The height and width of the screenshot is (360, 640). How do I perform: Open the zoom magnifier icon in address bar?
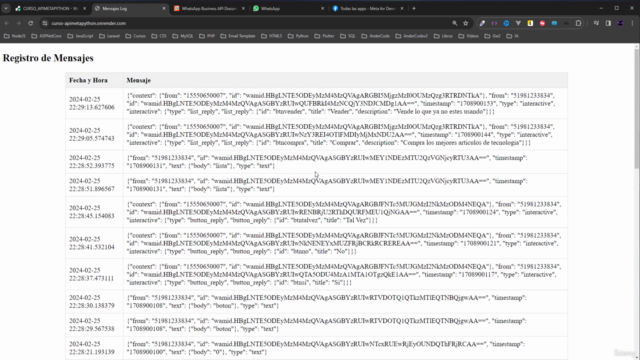[x=455, y=23]
